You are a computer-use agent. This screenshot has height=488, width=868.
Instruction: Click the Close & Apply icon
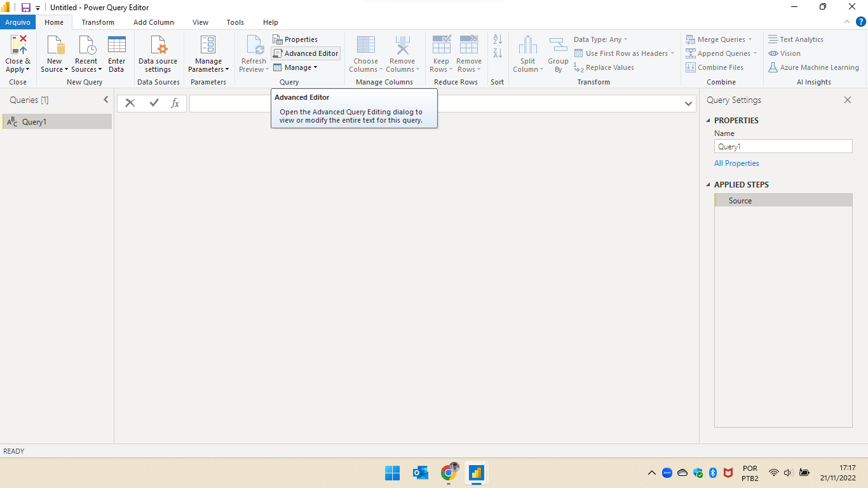pos(18,45)
